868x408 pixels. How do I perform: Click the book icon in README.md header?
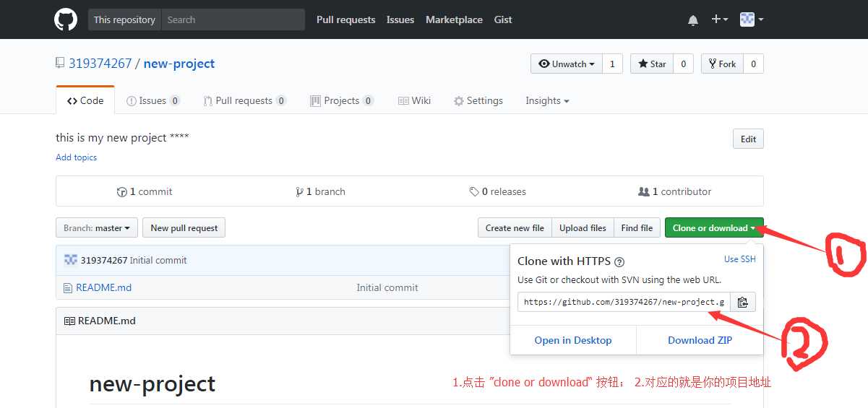69,321
